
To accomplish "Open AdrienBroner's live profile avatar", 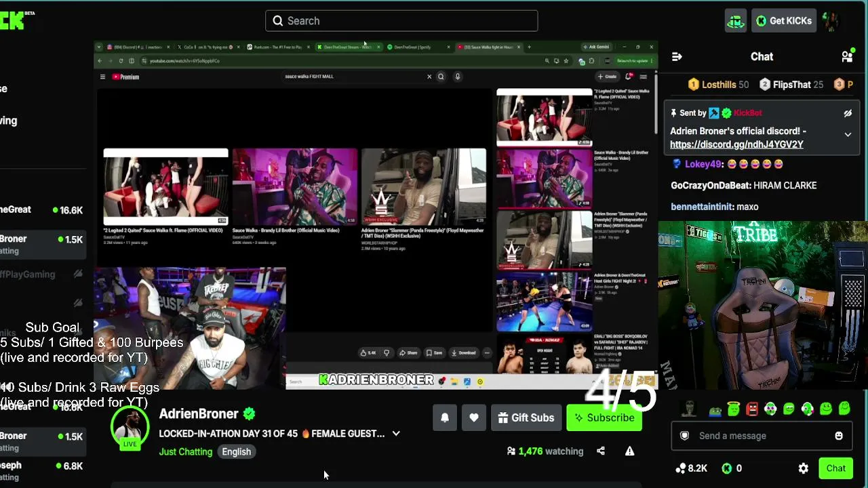I will [130, 429].
